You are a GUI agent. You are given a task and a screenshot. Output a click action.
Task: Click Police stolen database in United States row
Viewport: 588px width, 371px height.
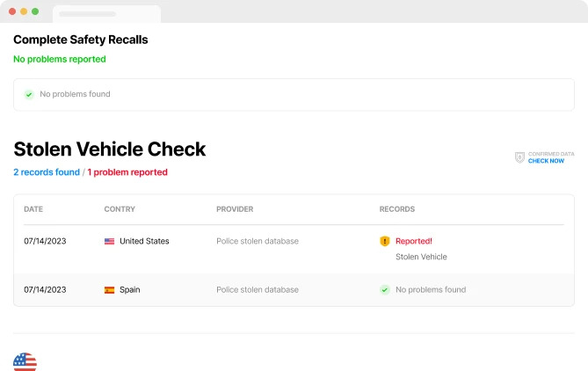(258, 241)
